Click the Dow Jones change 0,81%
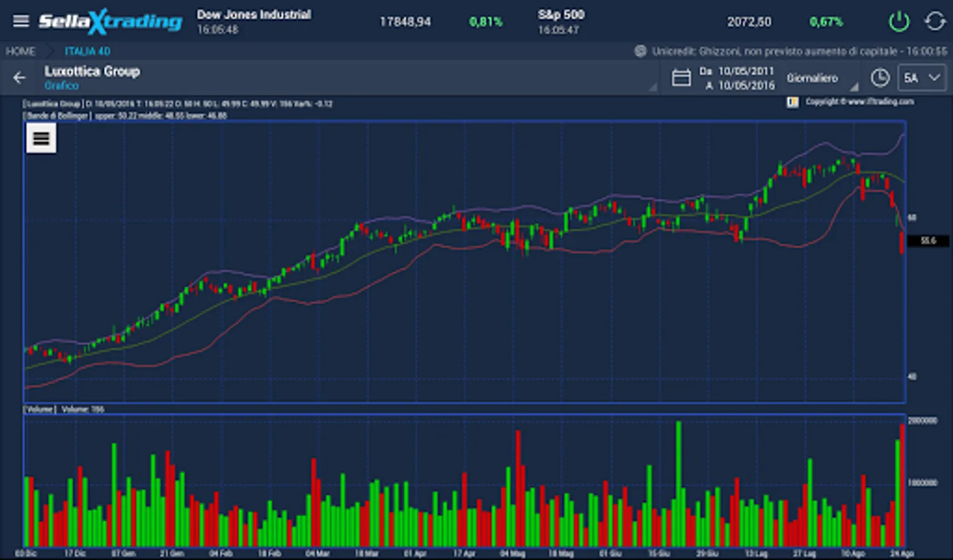Screen dimensions: 953x560 click(486, 22)
